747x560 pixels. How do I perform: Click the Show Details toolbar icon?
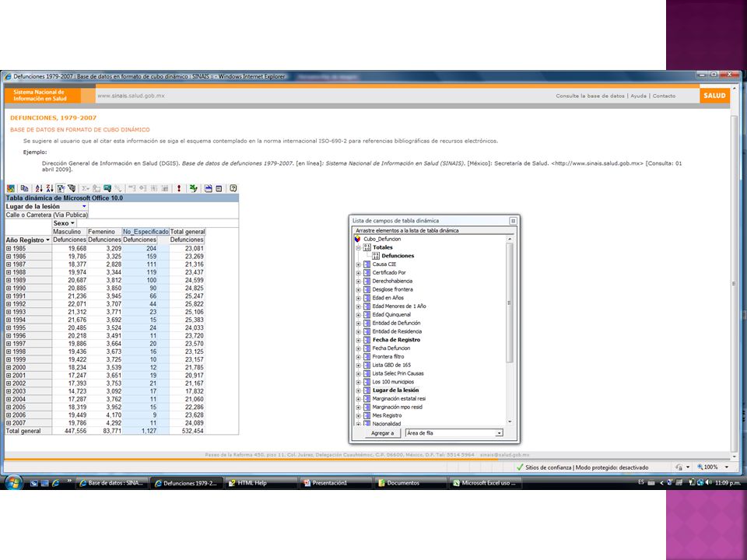[164, 188]
